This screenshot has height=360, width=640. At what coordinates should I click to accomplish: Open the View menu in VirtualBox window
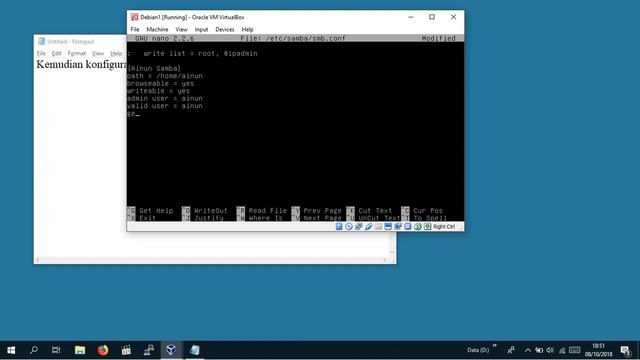coord(181,29)
